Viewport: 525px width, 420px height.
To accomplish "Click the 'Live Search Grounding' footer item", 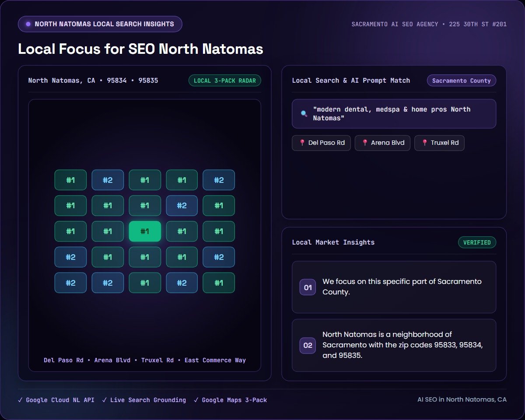I will point(144,400).
